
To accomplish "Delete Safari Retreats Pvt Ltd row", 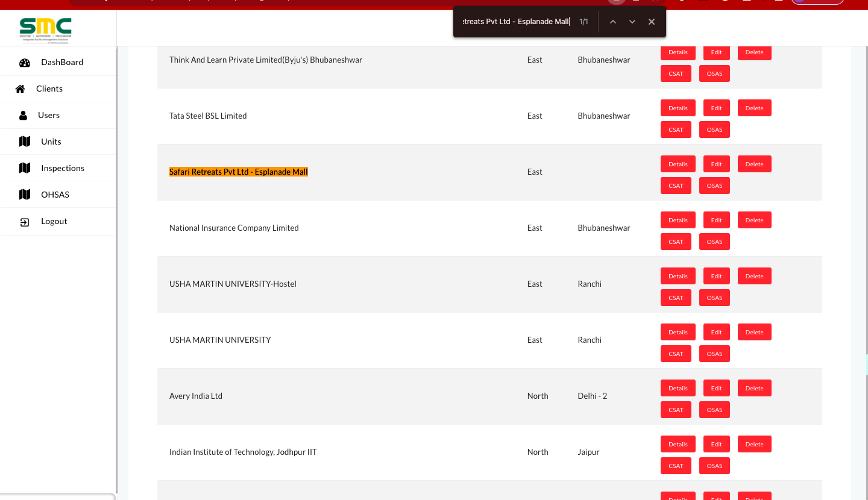I will click(x=755, y=164).
